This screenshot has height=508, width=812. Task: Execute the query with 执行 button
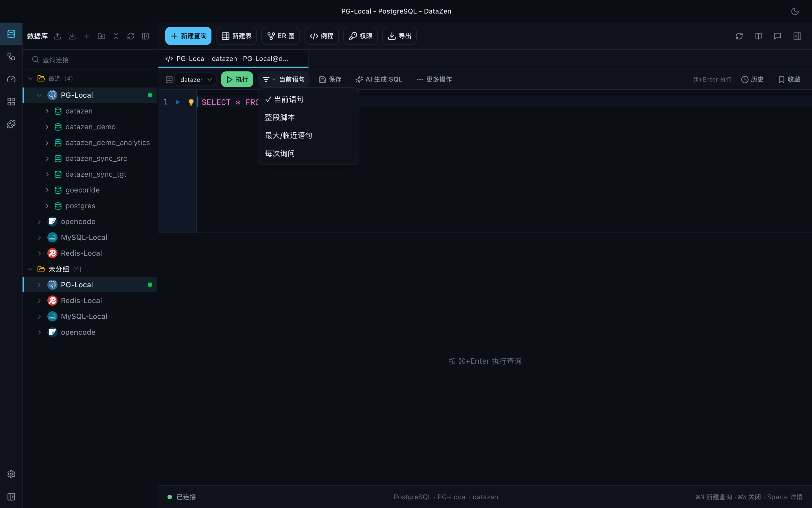(237, 79)
